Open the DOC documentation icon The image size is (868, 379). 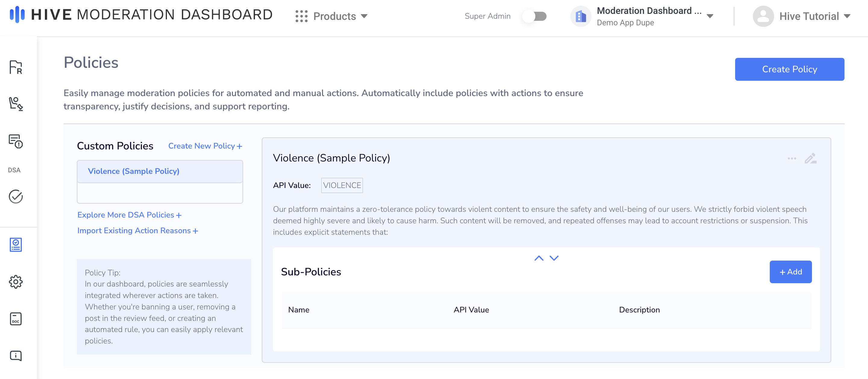[x=15, y=319]
